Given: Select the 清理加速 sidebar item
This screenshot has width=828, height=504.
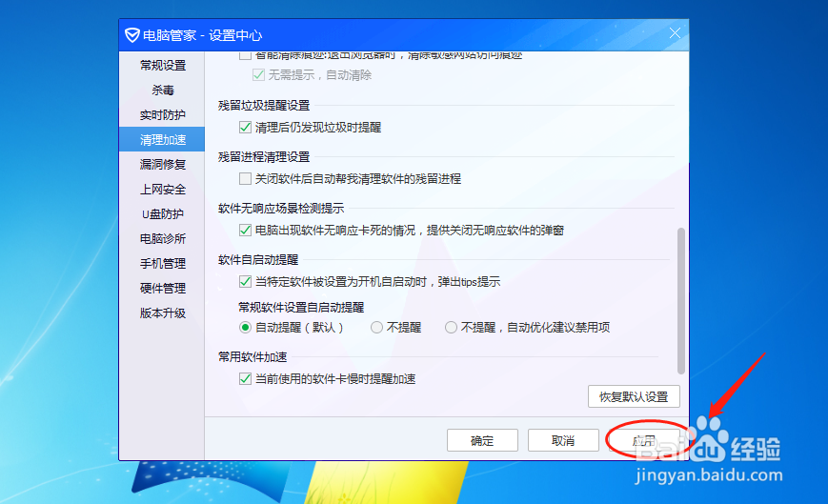Looking at the screenshot, I should coord(163,140).
